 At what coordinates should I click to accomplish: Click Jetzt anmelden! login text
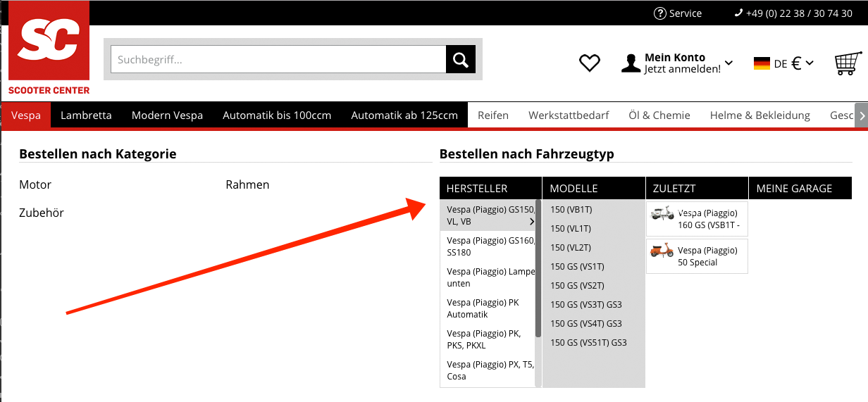(x=683, y=69)
